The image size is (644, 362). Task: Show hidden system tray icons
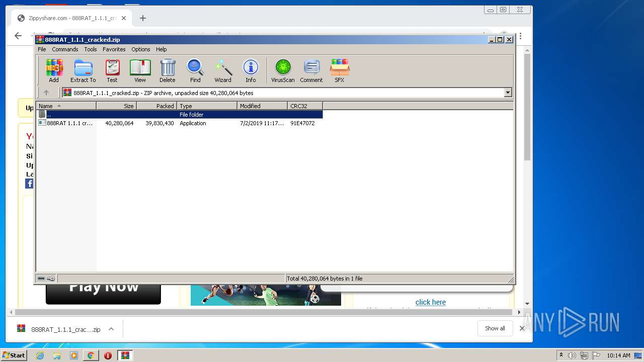(x=561, y=355)
